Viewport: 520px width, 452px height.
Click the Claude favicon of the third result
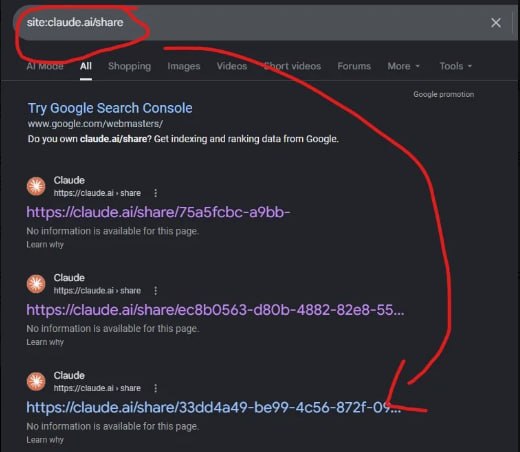click(x=36, y=382)
